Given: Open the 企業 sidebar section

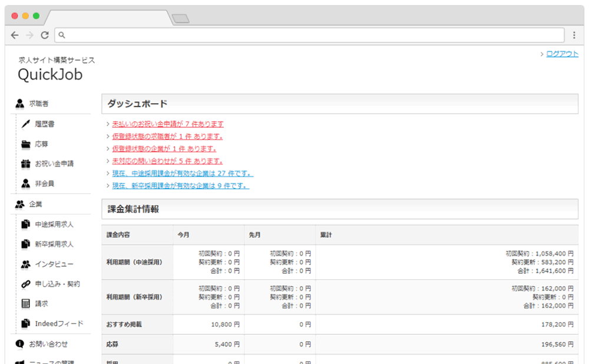Looking at the screenshot, I should click(x=35, y=204).
